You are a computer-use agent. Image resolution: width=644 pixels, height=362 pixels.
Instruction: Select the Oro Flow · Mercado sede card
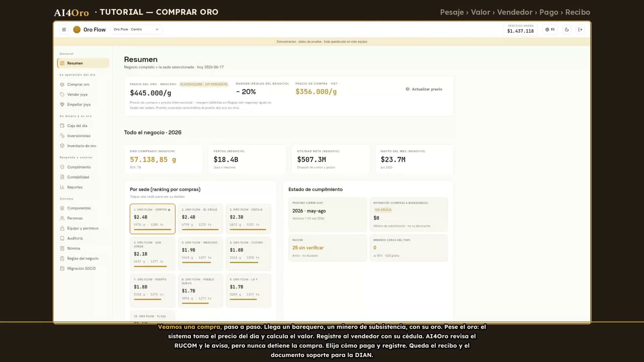coord(200,253)
